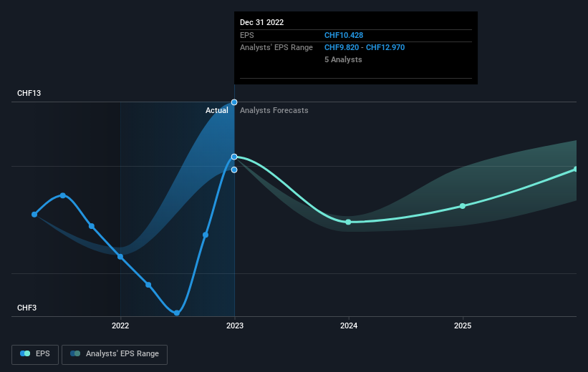The width and height of the screenshot is (588, 372).
Task: Click the Analysts' EPS Range color icon
Action: 75,353
